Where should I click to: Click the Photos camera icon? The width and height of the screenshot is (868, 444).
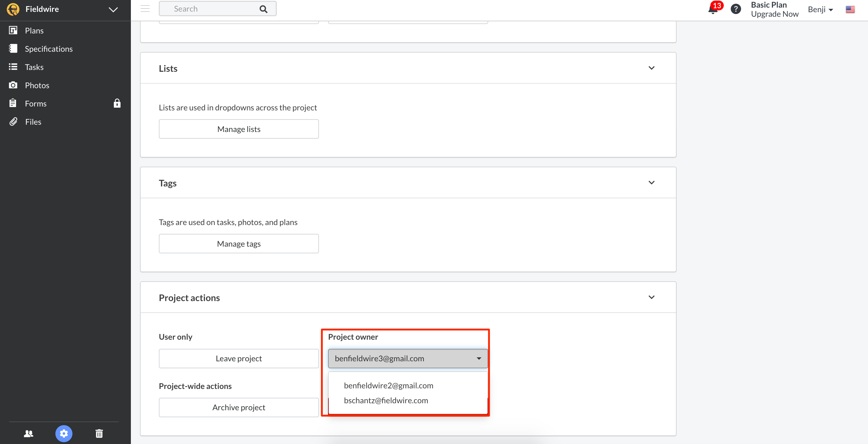(x=13, y=85)
